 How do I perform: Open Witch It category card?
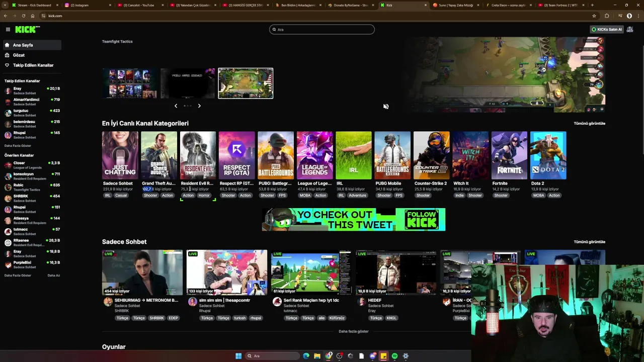click(x=470, y=155)
